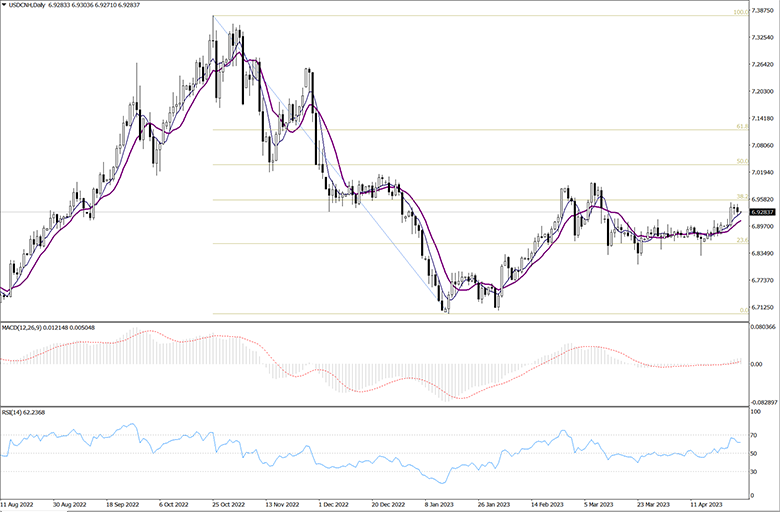Click the date label 26 Jan 2023

(x=494, y=504)
